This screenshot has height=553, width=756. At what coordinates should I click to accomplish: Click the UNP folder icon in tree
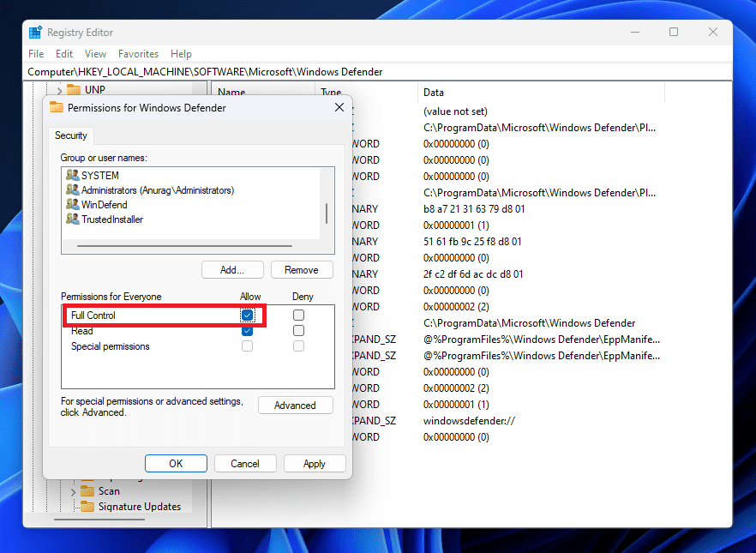coord(73,90)
